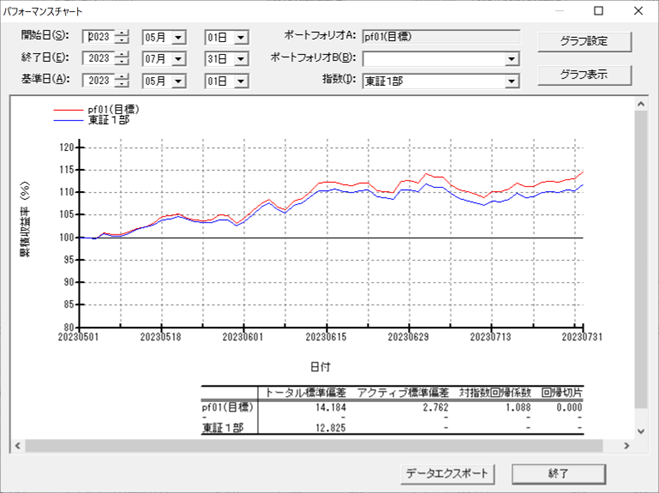Click the データエクスポート button
659x493 pixels.
point(448,473)
